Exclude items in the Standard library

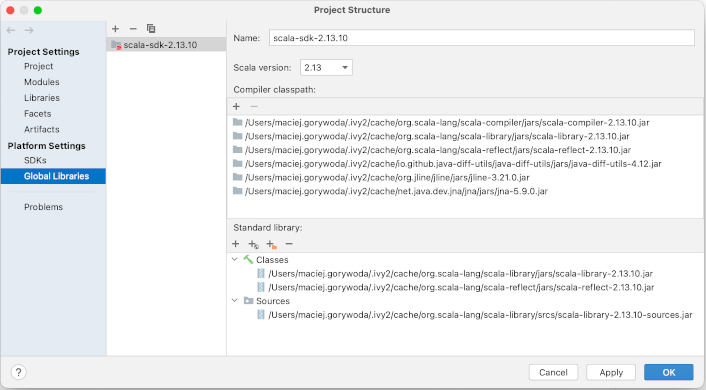tap(271, 244)
